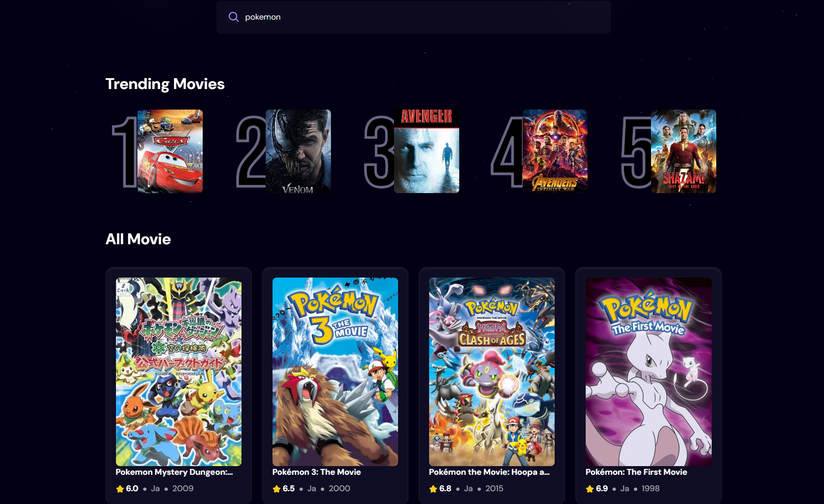The height and width of the screenshot is (504, 824).
Task: Open the Venom trending poster
Action: pos(298,151)
